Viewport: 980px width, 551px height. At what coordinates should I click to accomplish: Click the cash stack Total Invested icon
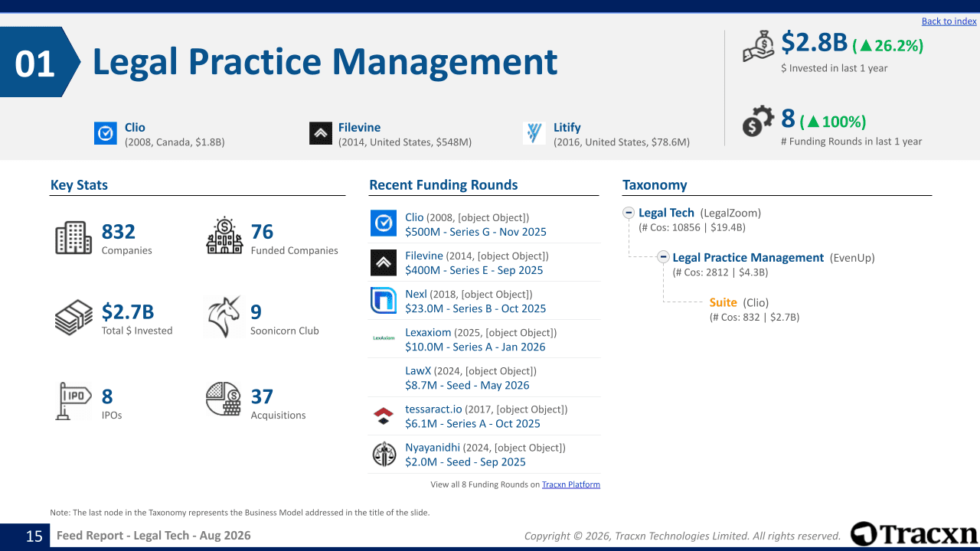(x=73, y=318)
